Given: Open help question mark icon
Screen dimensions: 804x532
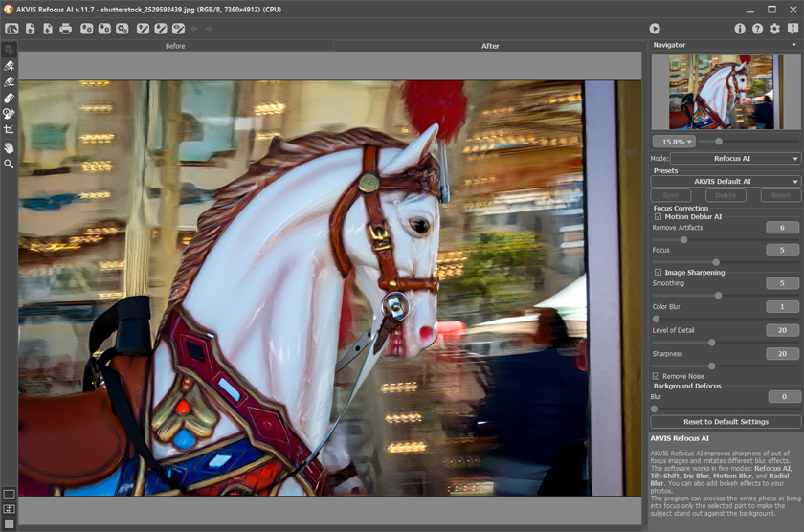Looking at the screenshot, I should pos(757,29).
